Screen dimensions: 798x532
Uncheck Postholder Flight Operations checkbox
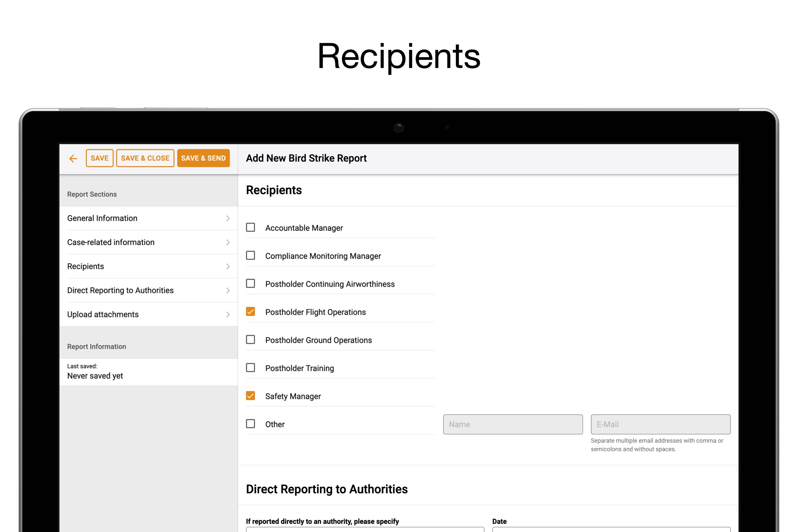(250, 312)
